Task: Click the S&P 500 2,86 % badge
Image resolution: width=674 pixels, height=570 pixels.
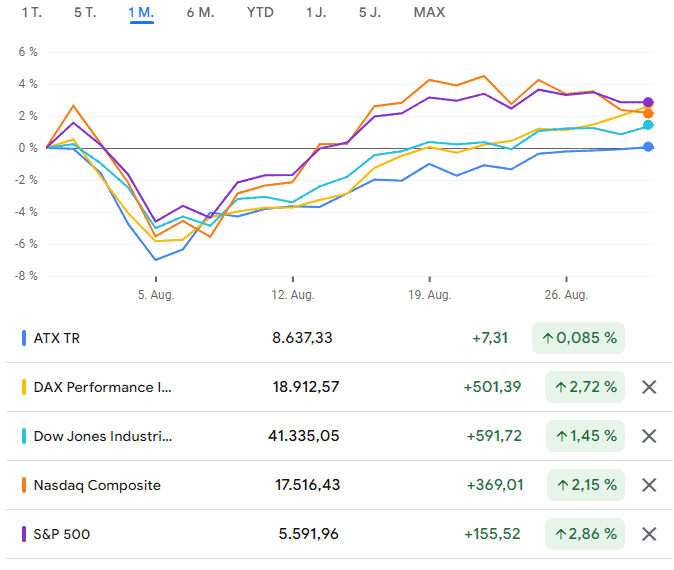Action: [x=585, y=534]
